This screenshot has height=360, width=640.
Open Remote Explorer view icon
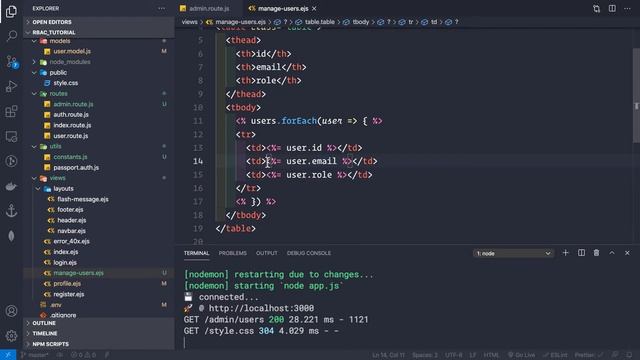pyautogui.click(x=11, y=136)
